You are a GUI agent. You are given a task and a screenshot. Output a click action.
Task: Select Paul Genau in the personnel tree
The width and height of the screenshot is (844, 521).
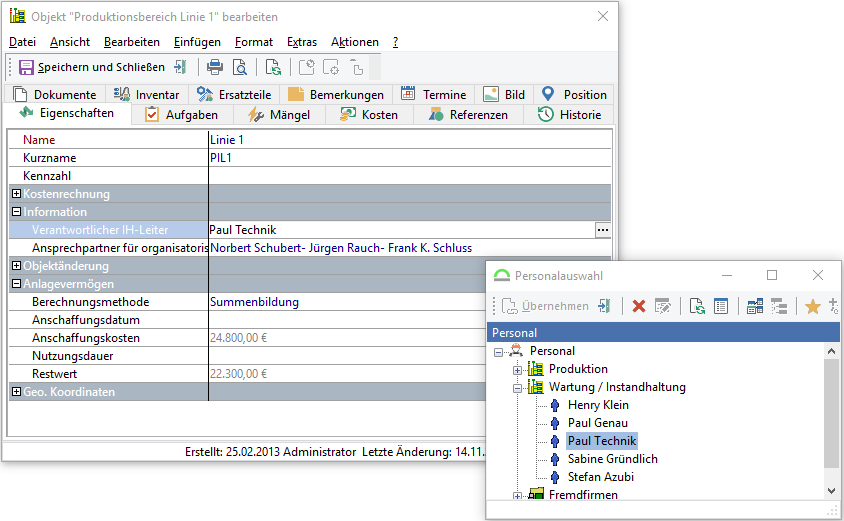(597, 423)
